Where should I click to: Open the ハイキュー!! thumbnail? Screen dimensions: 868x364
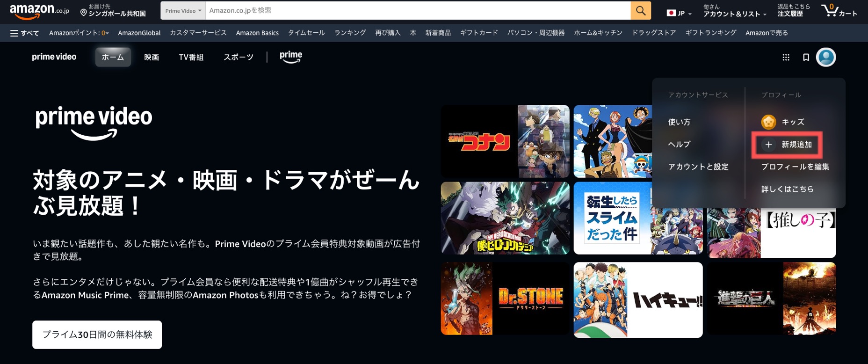(638, 300)
